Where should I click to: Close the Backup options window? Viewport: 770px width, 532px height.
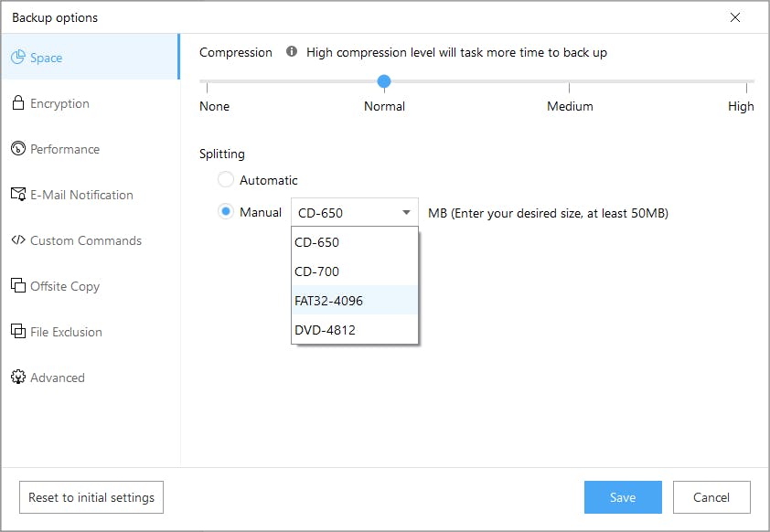click(736, 16)
